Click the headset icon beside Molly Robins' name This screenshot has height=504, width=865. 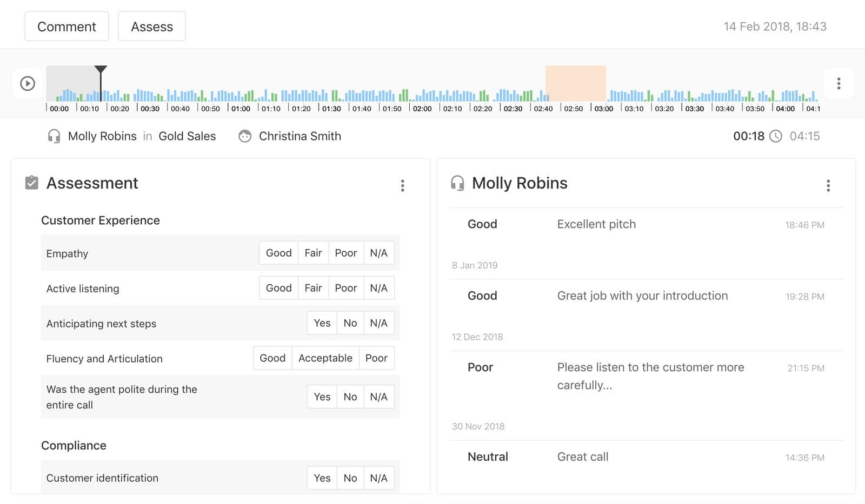point(54,136)
